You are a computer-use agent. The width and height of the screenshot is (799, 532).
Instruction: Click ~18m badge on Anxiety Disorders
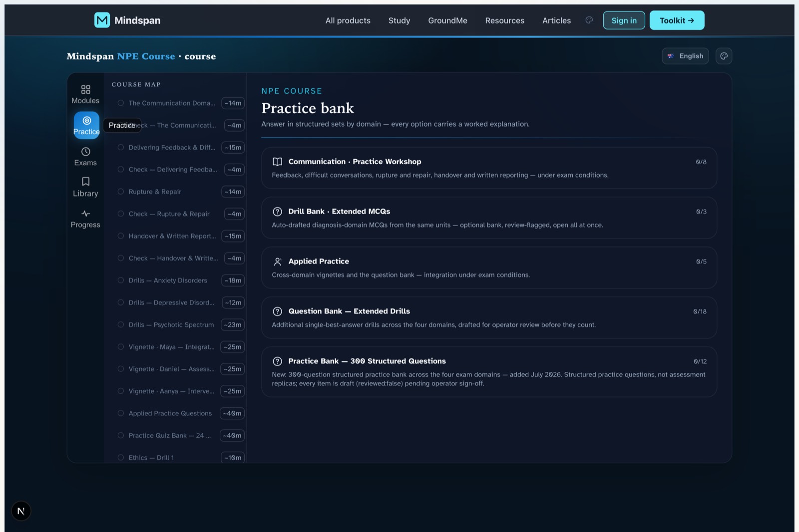click(x=233, y=280)
